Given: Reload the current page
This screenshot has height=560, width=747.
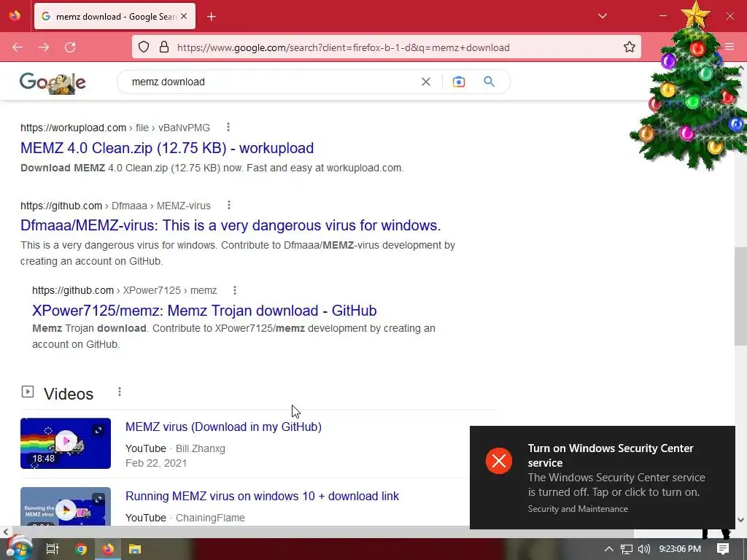Looking at the screenshot, I should coord(70,47).
